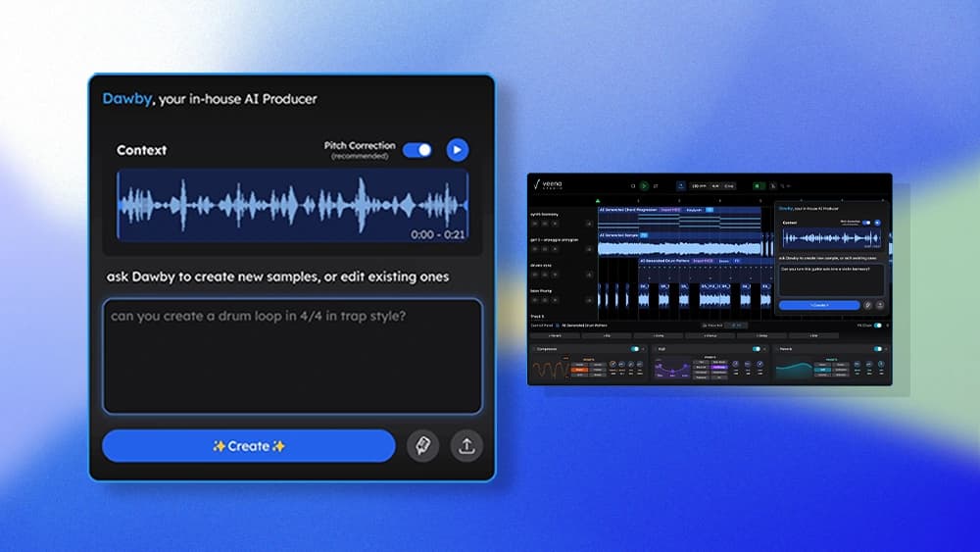Click the large sparkle Create button
The height and width of the screenshot is (552, 980).
(x=249, y=446)
